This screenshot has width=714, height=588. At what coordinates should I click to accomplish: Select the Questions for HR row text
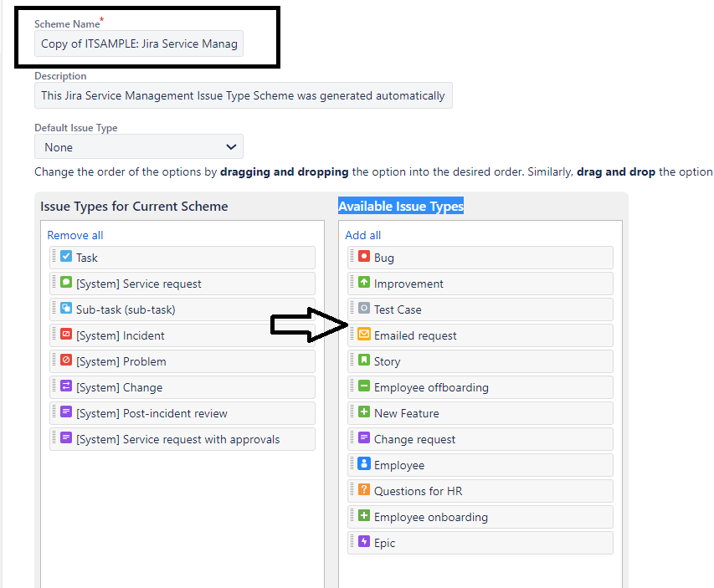click(418, 492)
